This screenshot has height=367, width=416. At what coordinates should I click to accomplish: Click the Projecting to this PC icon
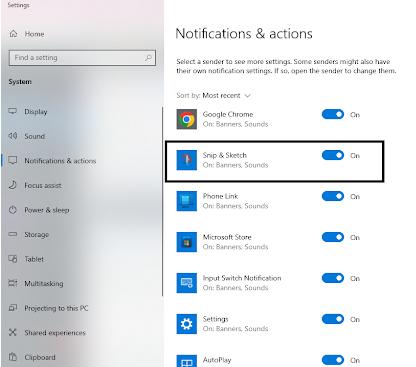point(13,308)
